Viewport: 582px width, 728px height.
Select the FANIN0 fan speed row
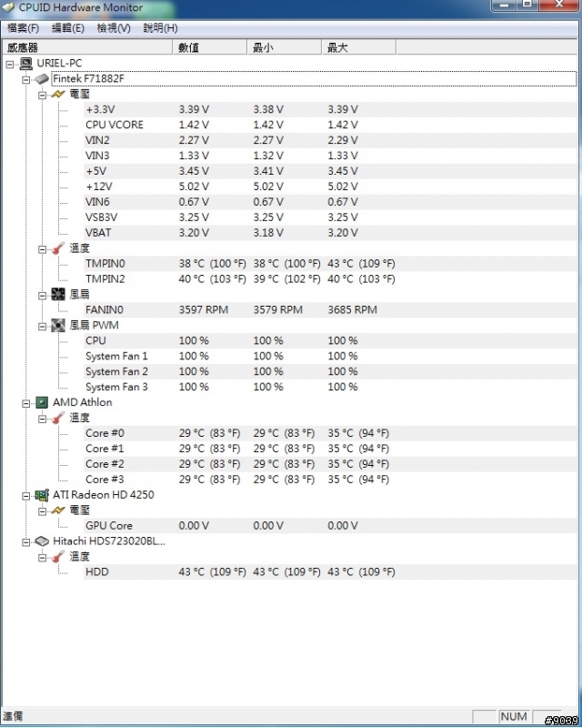pyautogui.click(x=330, y=309)
